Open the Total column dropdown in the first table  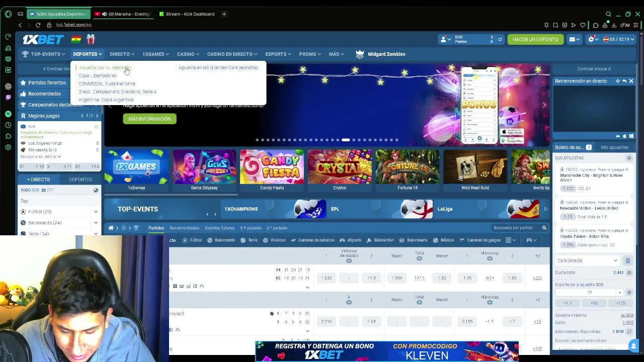click(x=419, y=258)
